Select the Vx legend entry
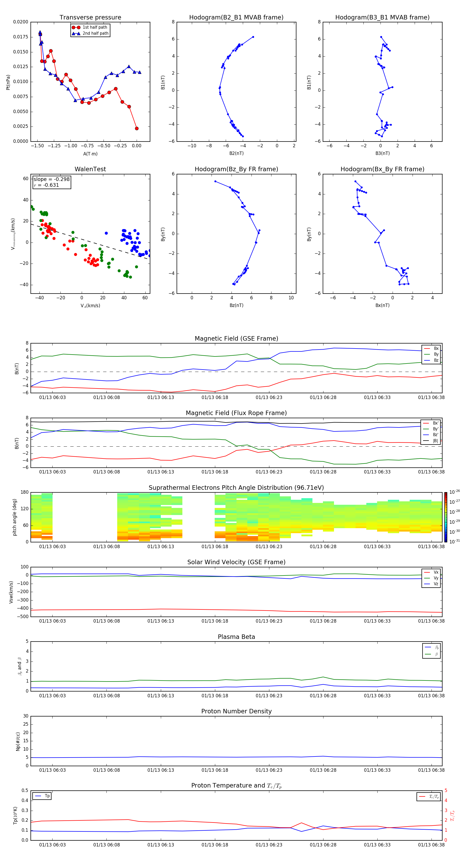 (431, 572)
